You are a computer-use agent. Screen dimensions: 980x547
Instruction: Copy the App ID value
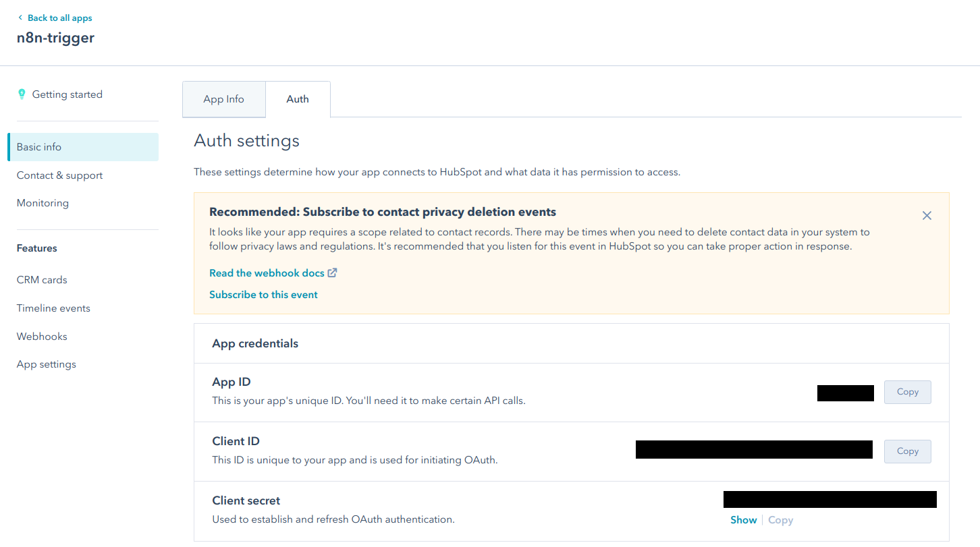907,392
